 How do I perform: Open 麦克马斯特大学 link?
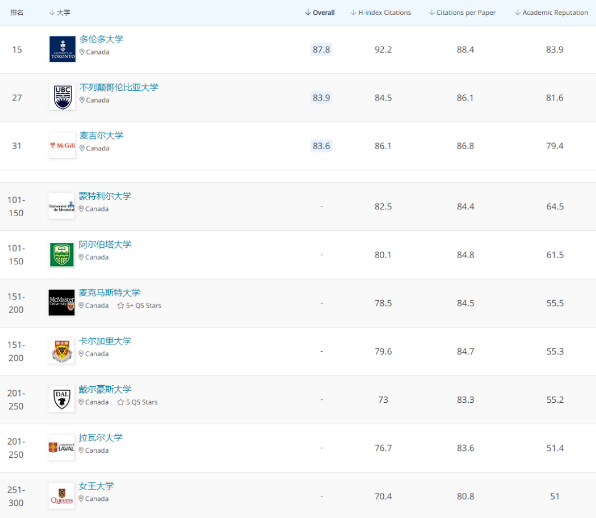[x=109, y=293]
